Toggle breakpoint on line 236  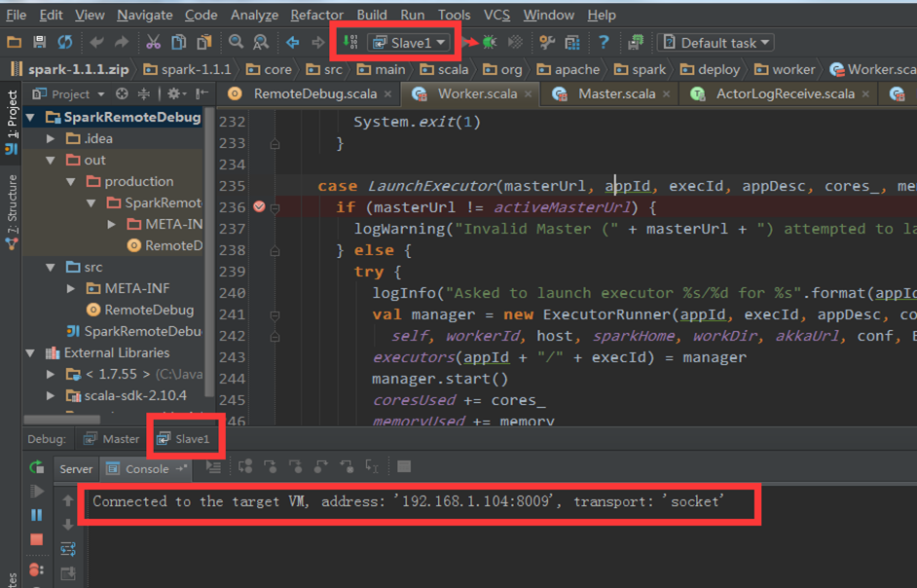tap(260, 206)
